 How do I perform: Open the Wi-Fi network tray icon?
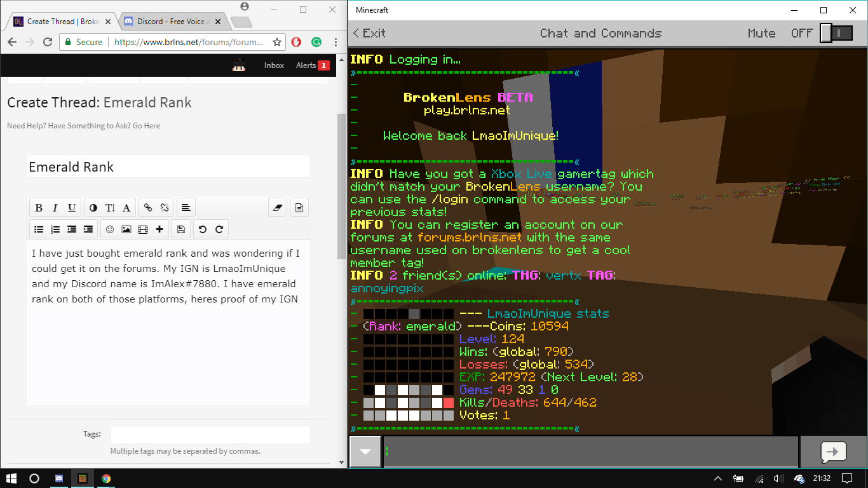(759, 478)
